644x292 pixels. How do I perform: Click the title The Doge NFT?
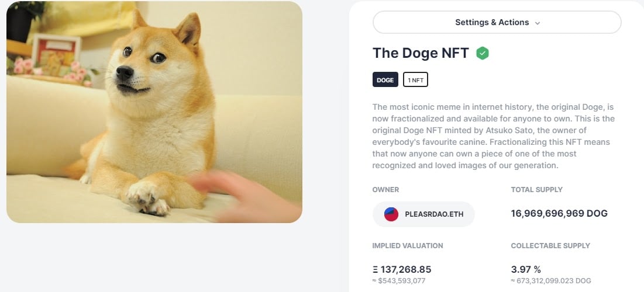pos(421,53)
